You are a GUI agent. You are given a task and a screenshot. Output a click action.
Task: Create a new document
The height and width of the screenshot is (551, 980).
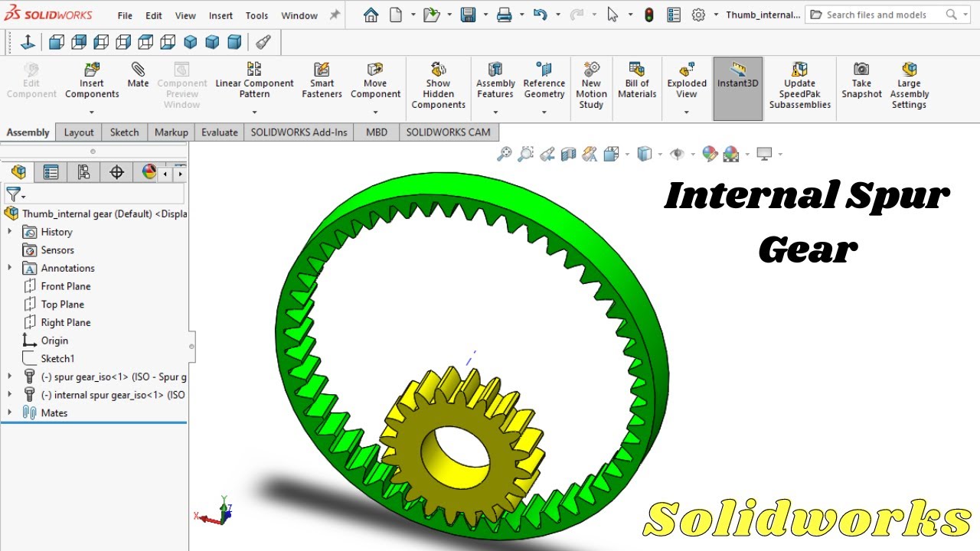396,15
